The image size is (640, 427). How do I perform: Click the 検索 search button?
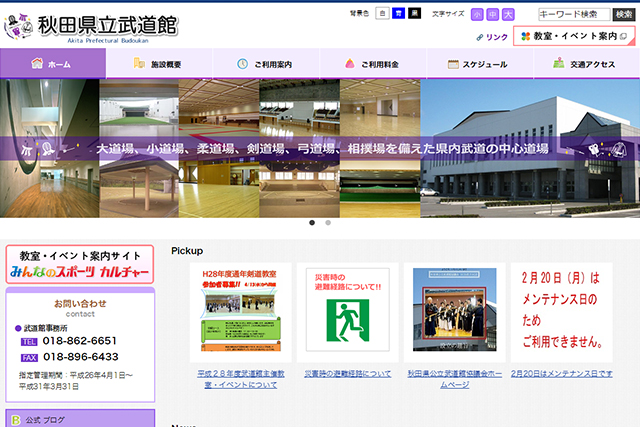click(x=624, y=14)
